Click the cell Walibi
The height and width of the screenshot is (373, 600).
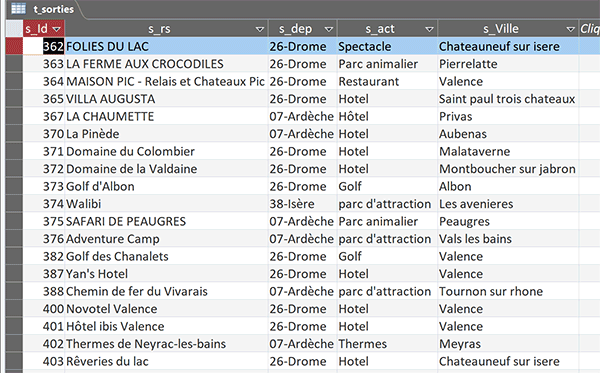(166, 204)
